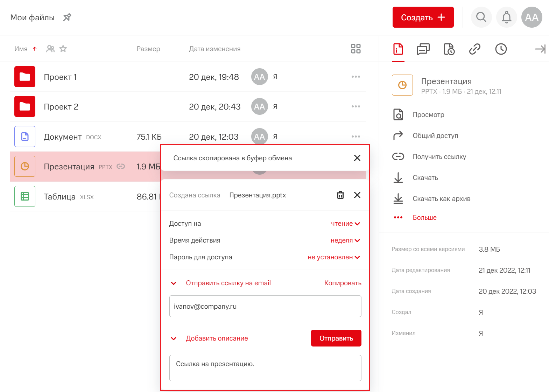Open the links tab in side panel
The width and height of the screenshot is (549, 392).
pyautogui.click(x=474, y=49)
